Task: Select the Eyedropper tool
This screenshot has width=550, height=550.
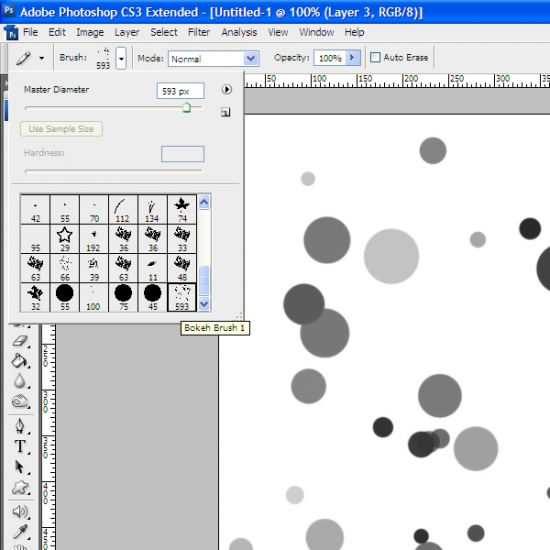Action: click(20, 532)
